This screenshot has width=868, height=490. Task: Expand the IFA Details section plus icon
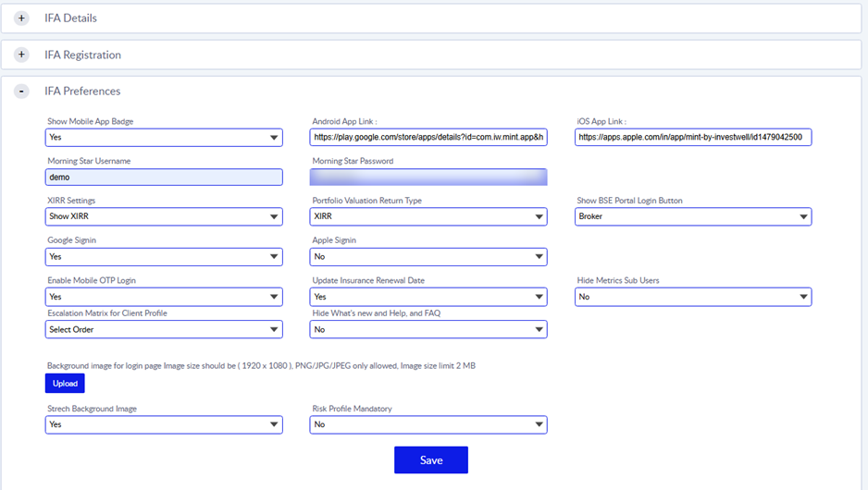pos(21,18)
